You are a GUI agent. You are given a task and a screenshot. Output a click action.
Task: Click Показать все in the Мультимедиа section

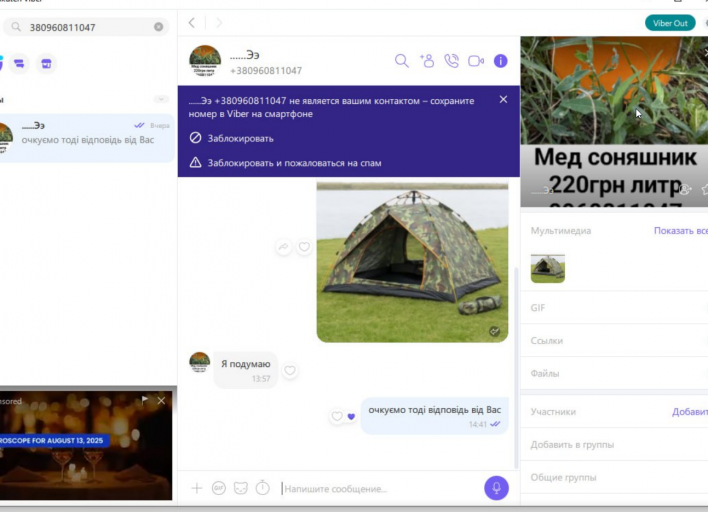[x=680, y=231]
